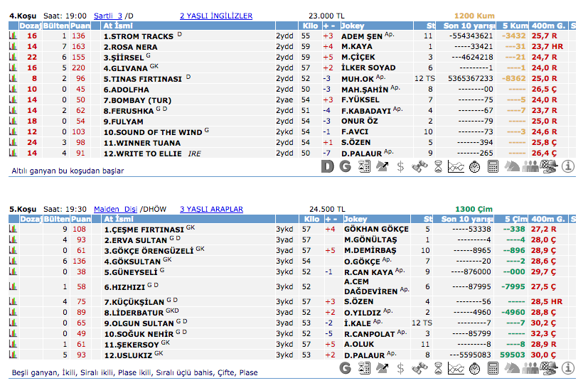Image resolution: width=588 pixels, height=388 pixels.
Task: Click bar chart icon beside 1.STROM TRACKS
Action: (x=13, y=36)
